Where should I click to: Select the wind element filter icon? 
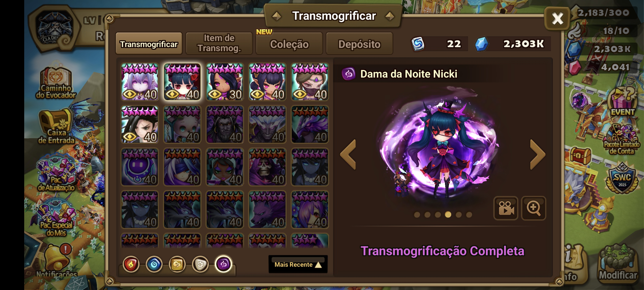[177, 264]
